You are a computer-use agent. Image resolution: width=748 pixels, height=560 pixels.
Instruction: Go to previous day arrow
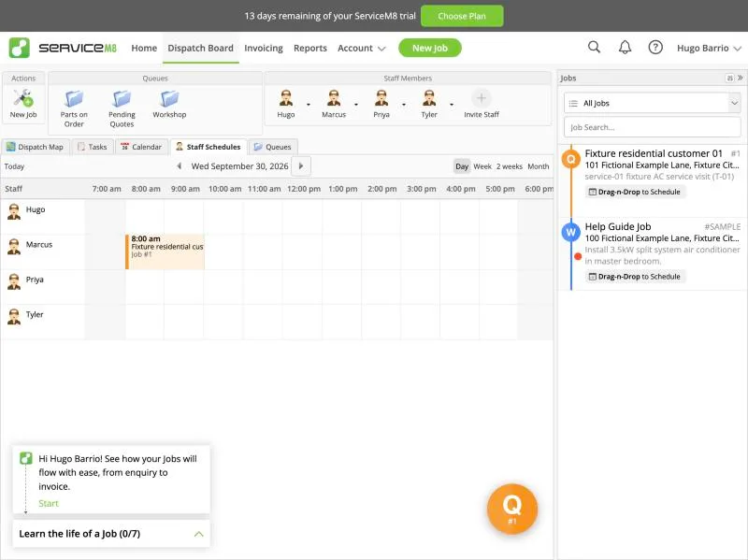tap(179, 166)
